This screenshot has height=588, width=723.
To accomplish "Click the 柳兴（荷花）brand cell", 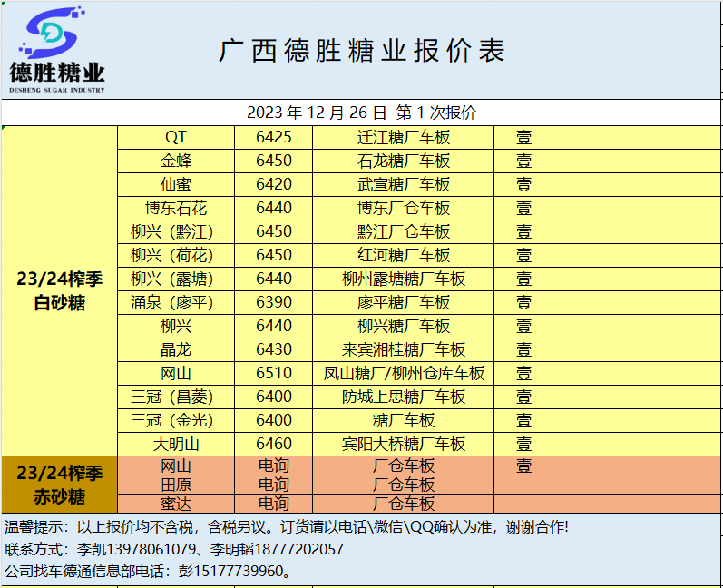I will [176, 256].
